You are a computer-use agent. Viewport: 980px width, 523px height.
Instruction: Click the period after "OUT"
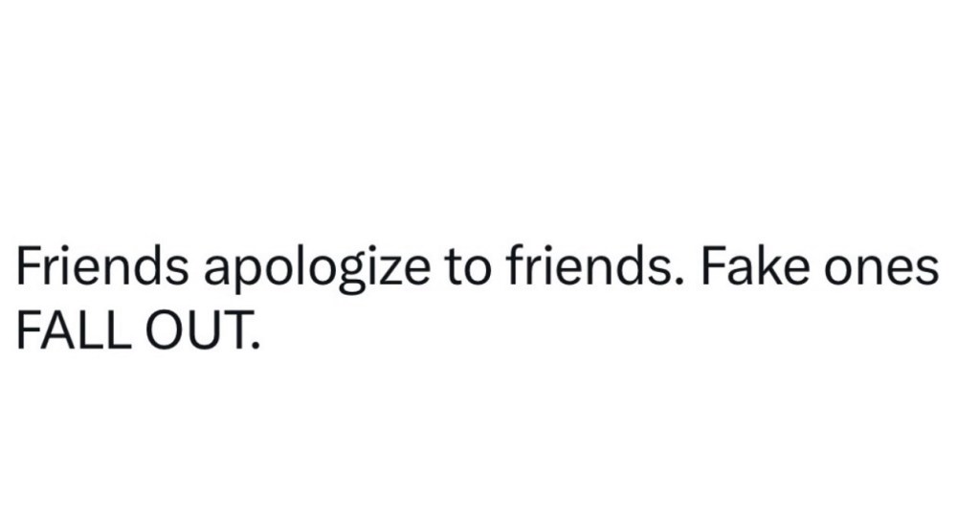pos(254,344)
